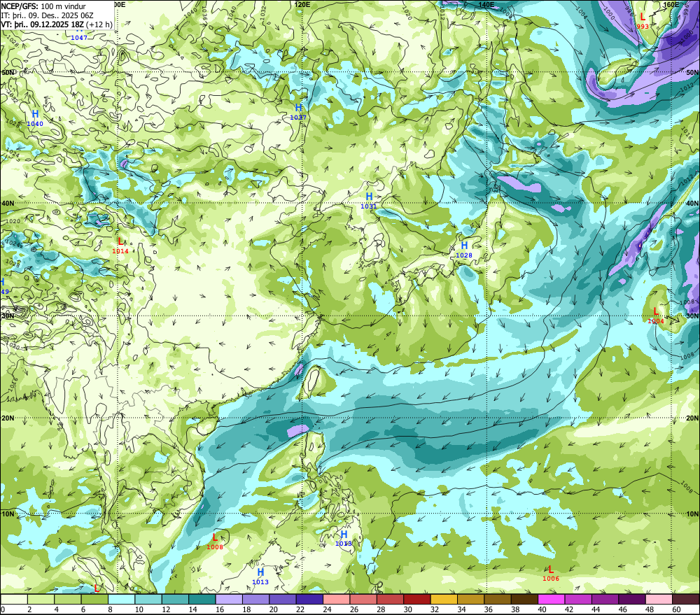Click the legend scale number 40
Screen dimensions: 700x615
click(542, 609)
